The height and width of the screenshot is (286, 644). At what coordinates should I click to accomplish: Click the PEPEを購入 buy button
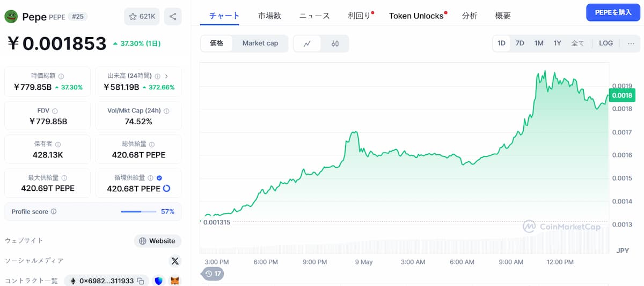click(x=613, y=12)
